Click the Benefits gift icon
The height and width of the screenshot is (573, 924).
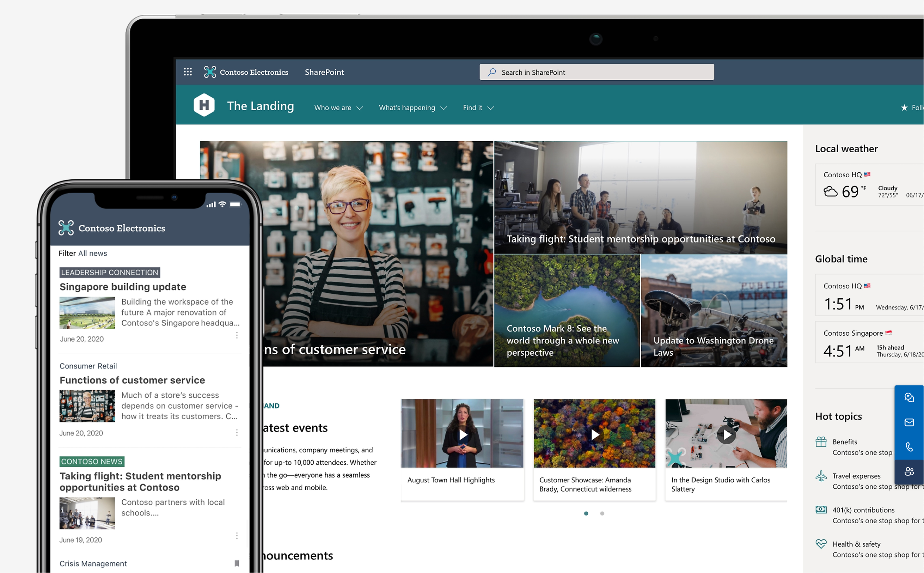(x=821, y=442)
